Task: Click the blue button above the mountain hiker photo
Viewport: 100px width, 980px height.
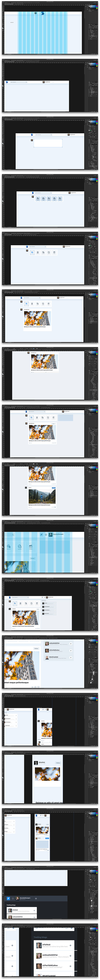Action: click(54, 488)
